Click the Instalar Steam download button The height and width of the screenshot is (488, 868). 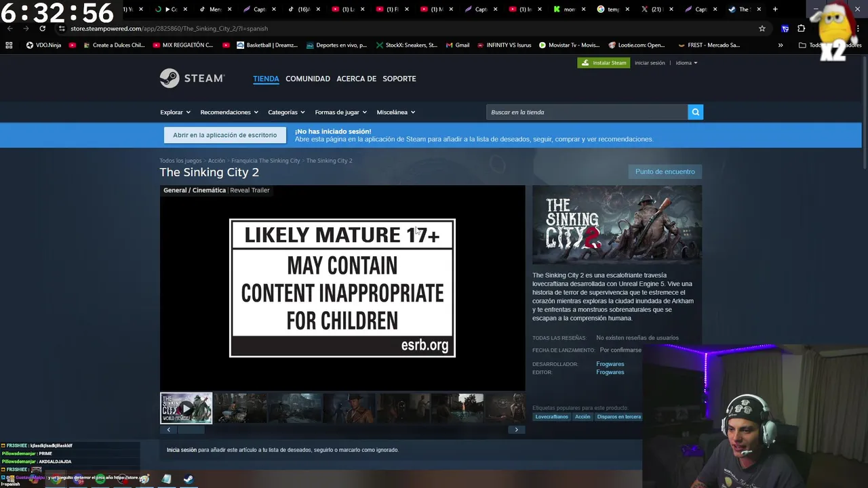pos(604,62)
